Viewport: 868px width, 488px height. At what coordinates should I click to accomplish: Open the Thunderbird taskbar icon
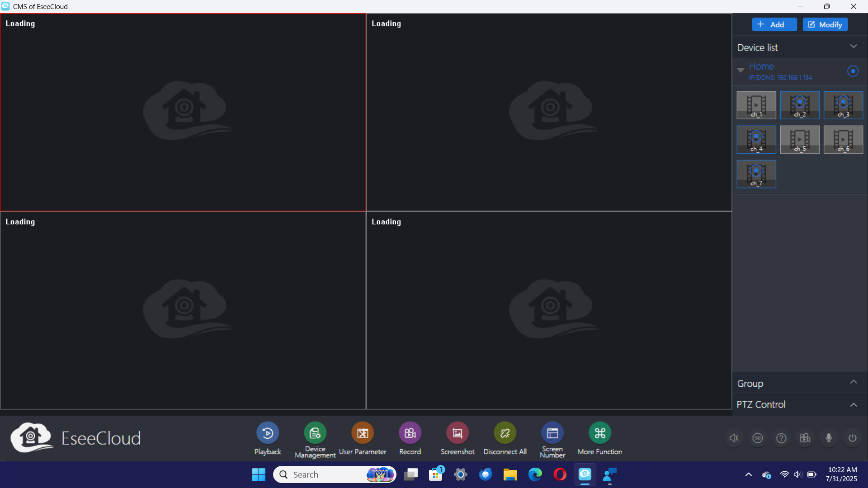pos(486,474)
